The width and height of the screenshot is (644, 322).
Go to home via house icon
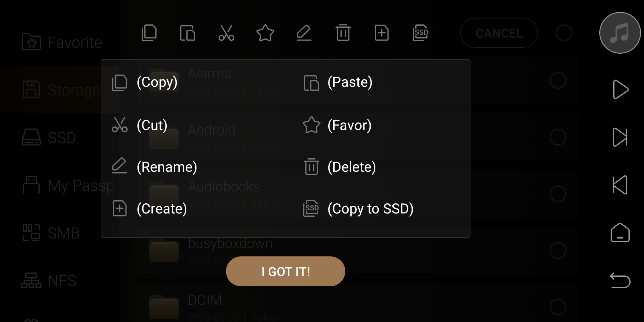(x=620, y=233)
